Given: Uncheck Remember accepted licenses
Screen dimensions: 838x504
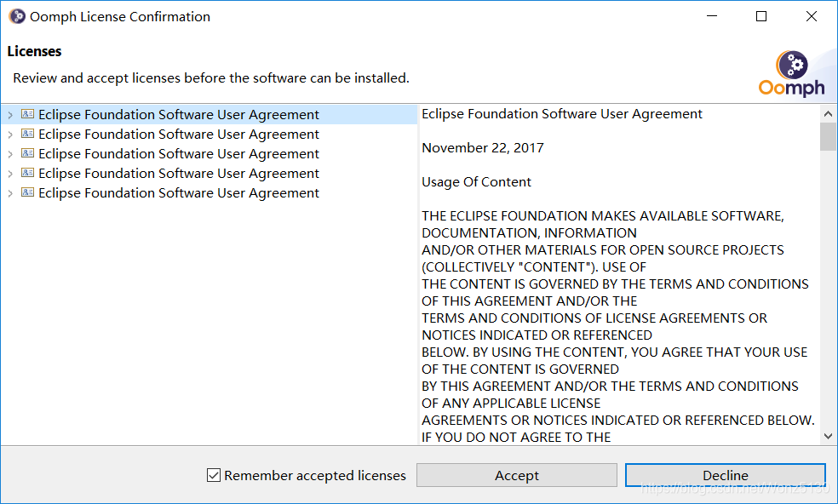Looking at the screenshot, I should 213,475.
